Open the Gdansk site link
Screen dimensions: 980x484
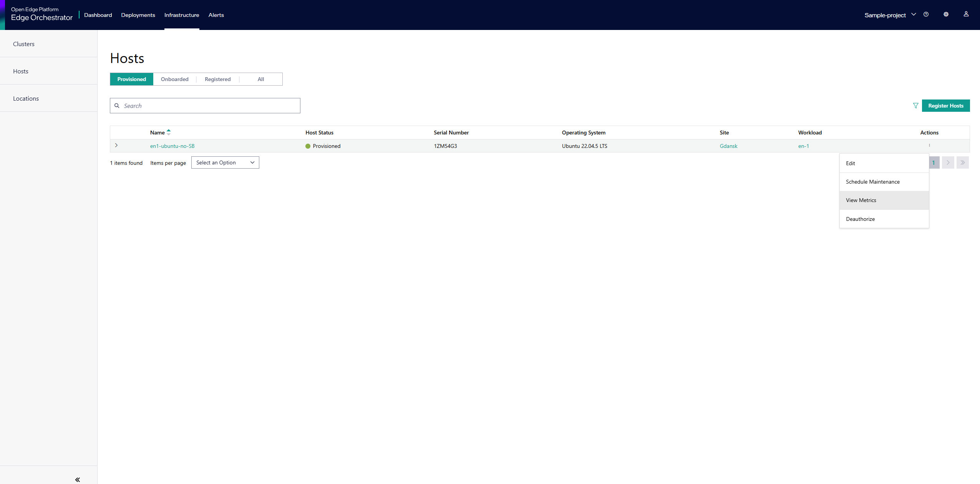[728, 146]
